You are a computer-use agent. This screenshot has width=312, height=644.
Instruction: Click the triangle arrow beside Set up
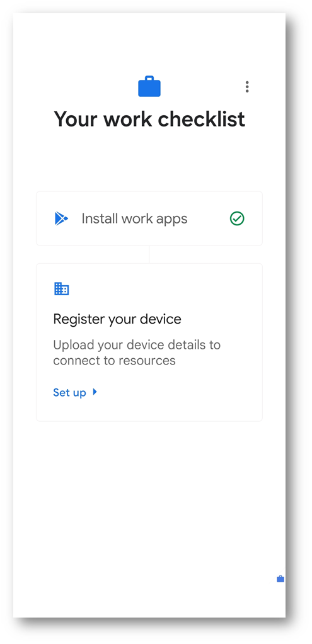coord(95,392)
